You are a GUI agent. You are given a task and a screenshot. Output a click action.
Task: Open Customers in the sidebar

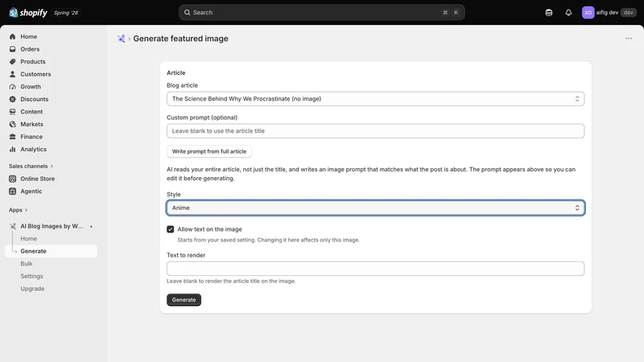pos(35,74)
